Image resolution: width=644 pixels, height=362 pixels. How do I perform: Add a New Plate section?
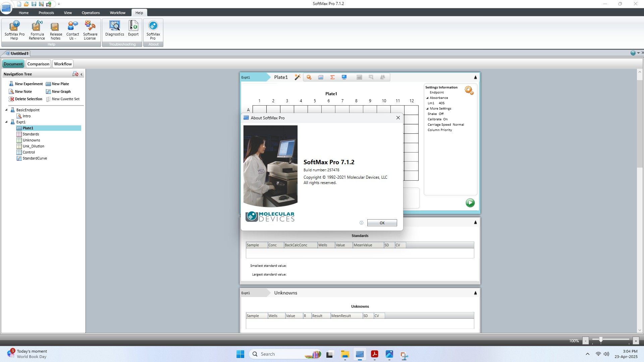coord(57,84)
